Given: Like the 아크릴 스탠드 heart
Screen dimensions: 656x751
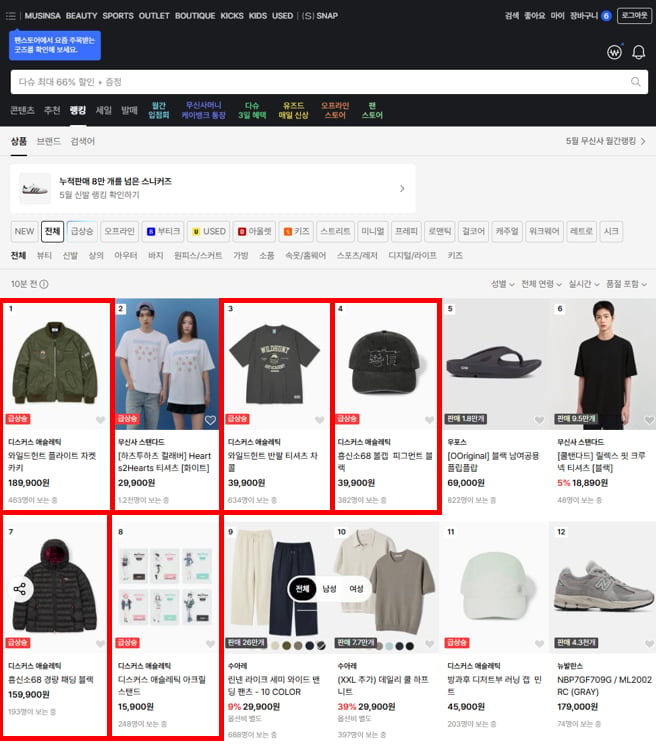Looking at the screenshot, I should tap(210, 644).
